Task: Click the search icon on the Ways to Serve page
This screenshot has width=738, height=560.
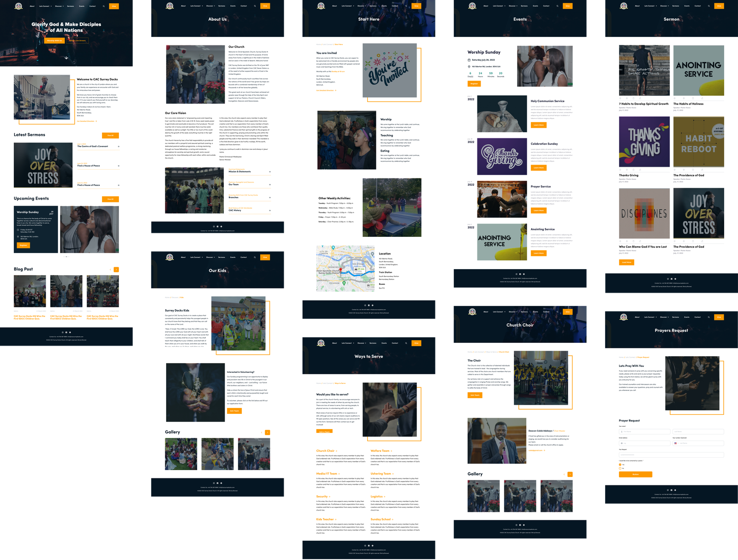Action: coord(406,343)
